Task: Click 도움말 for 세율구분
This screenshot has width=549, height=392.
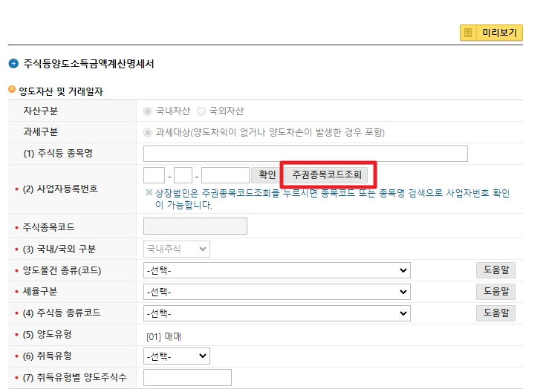Action: tap(496, 292)
